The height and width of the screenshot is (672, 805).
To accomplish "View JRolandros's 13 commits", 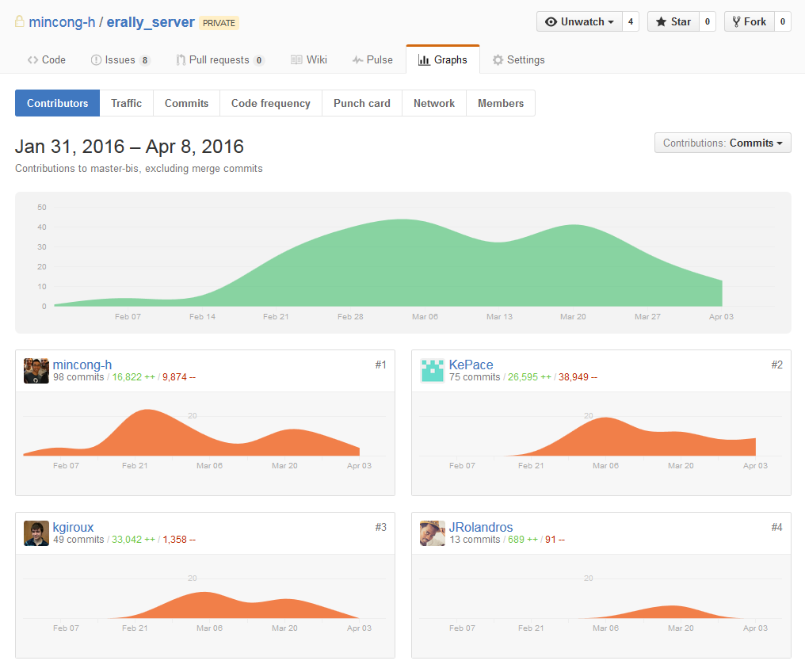I will point(475,540).
